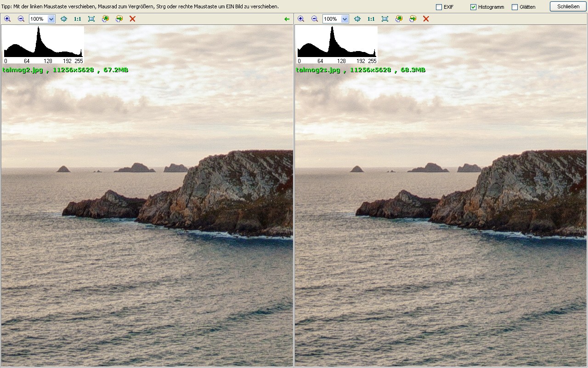Click the red X delete icon in right pane
This screenshot has height=368, width=588.
click(x=426, y=19)
